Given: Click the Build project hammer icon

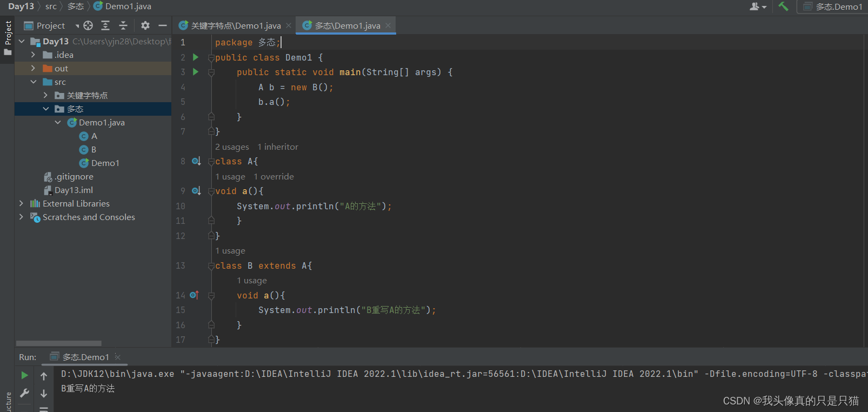Looking at the screenshot, I should tap(783, 6).
